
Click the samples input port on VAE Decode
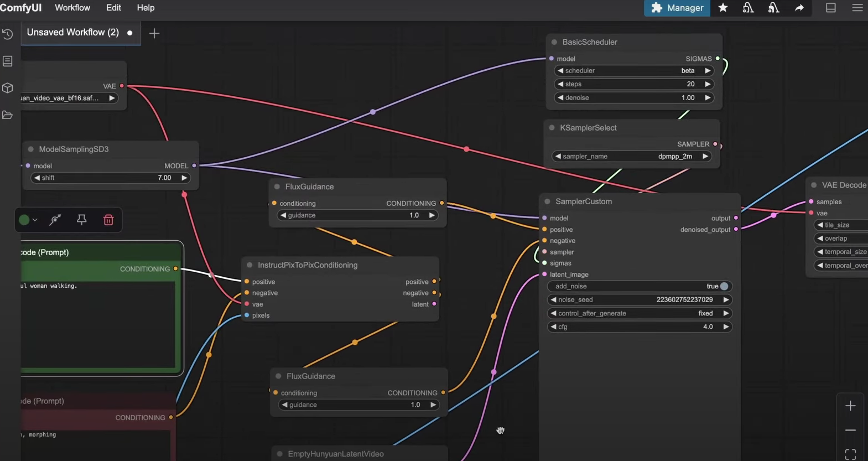811,202
